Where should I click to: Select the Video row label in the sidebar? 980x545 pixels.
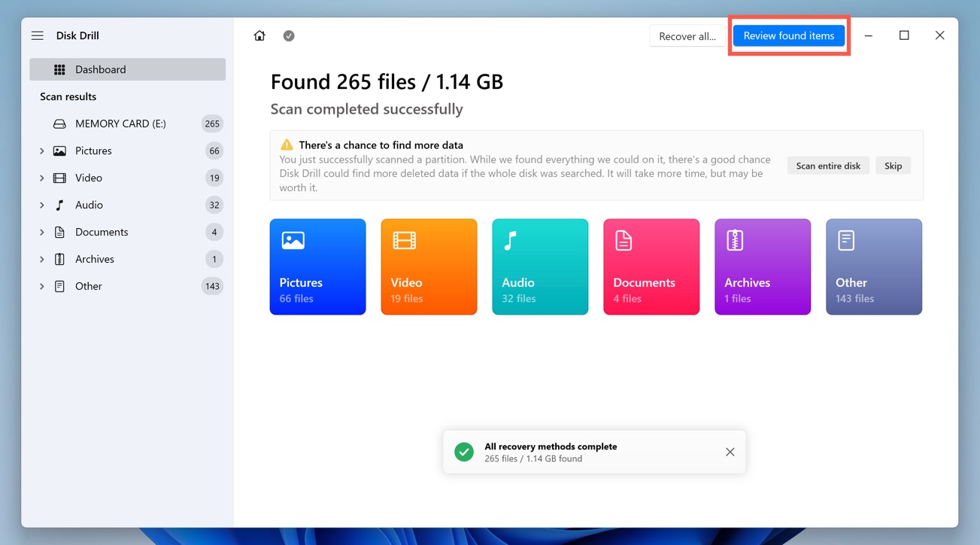pos(89,178)
